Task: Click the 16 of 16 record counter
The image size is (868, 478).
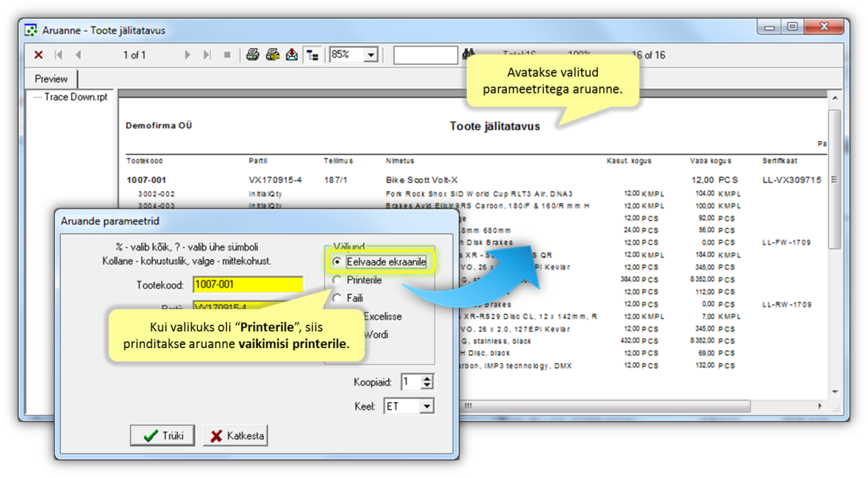Action: point(648,55)
